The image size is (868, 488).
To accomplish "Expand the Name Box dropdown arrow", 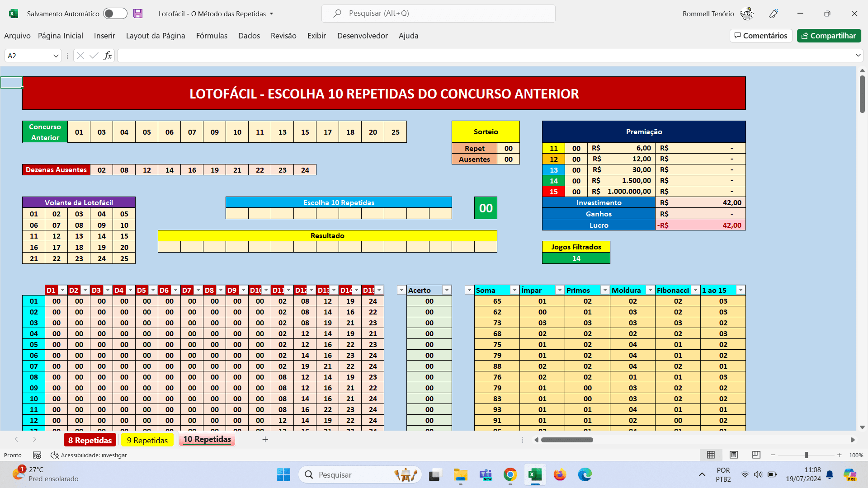I will [x=56, y=56].
